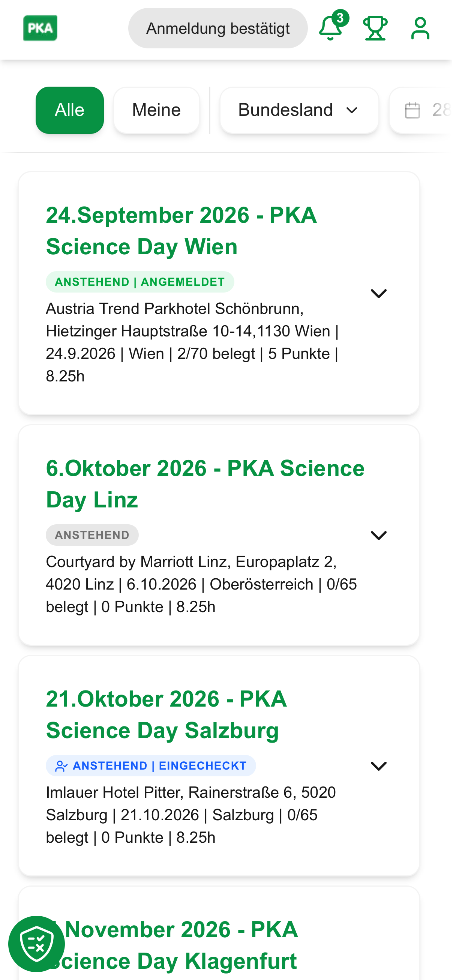Click the Anstehend | Angemeldet status badge

coord(140,282)
